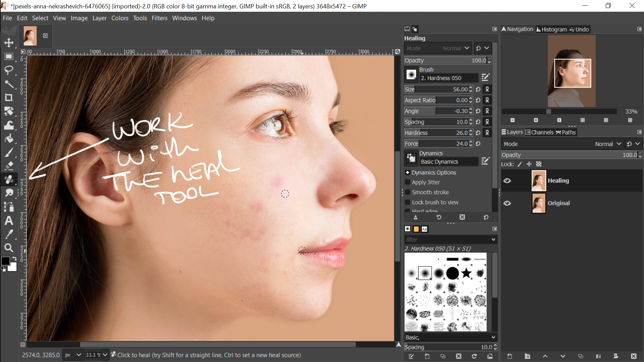
Task: Pick the Zoom magnifier tool
Action: pyautogui.click(x=9, y=248)
